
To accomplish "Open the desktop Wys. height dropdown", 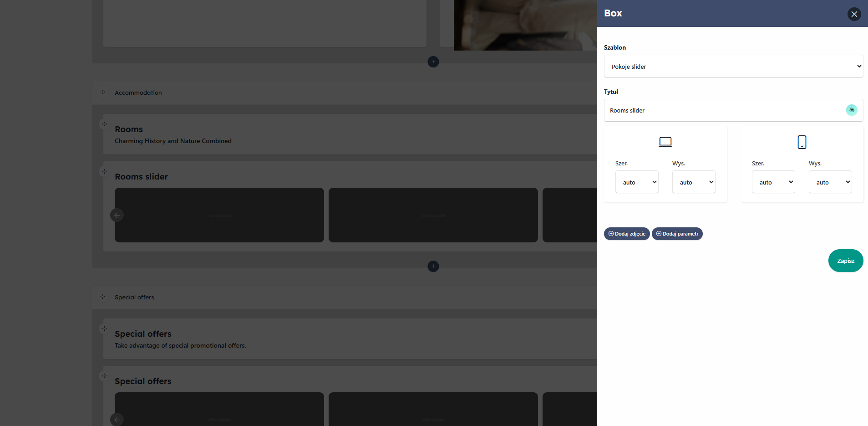I will (x=693, y=182).
